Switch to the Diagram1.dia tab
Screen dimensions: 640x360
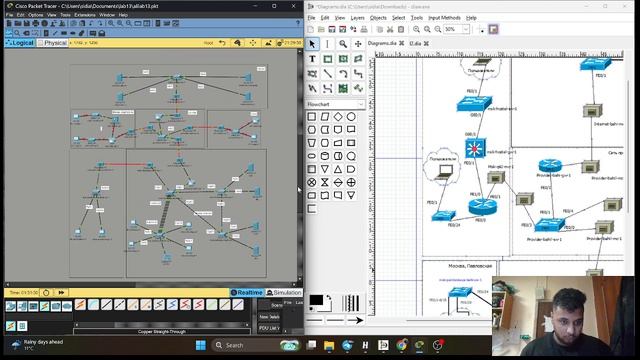pyautogui.click(x=382, y=43)
